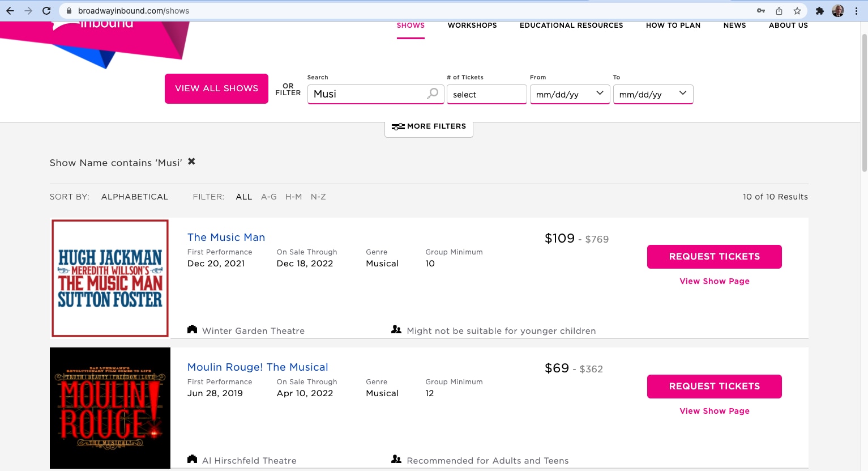Image resolution: width=868 pixels, height=471 pixels.
Task: Open the Chrome profile avatar
Action: pyautogui.click(x=838, y=11)
